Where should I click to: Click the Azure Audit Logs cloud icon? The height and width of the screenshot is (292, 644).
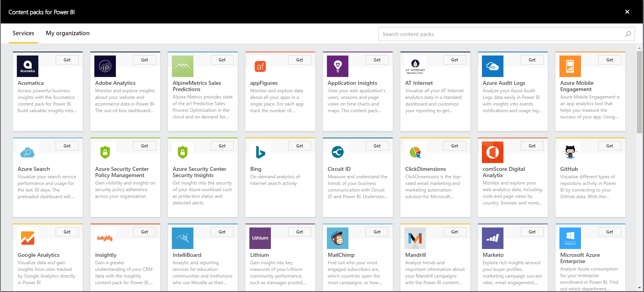click(x=492, y=66)
